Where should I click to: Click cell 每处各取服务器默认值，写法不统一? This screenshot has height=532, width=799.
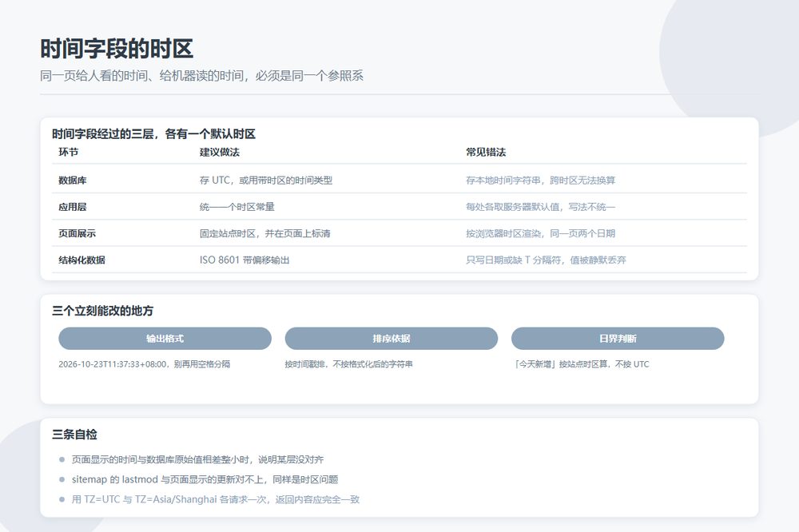pyautogui.click(x=541, y=207)
